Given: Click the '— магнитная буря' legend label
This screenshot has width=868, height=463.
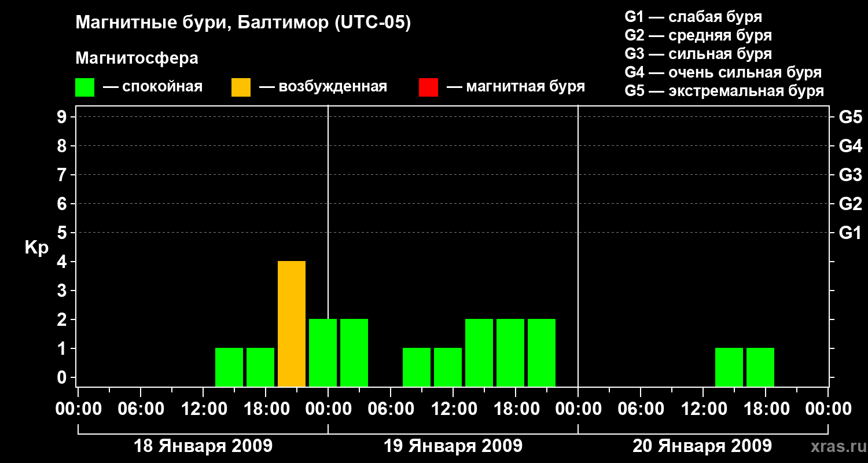Looking at the screenshot, I should click(x=516, y=87).
